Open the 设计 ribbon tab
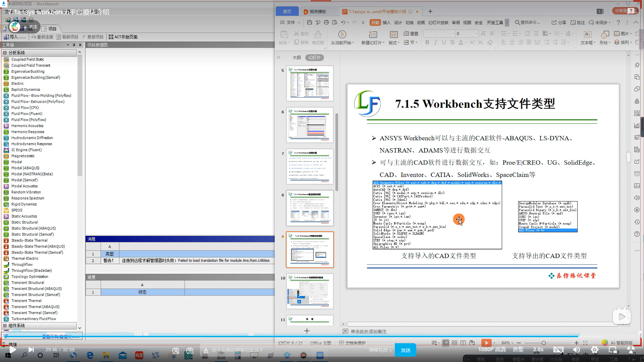This screenshot has height=362, width=644. click(398, 22)
